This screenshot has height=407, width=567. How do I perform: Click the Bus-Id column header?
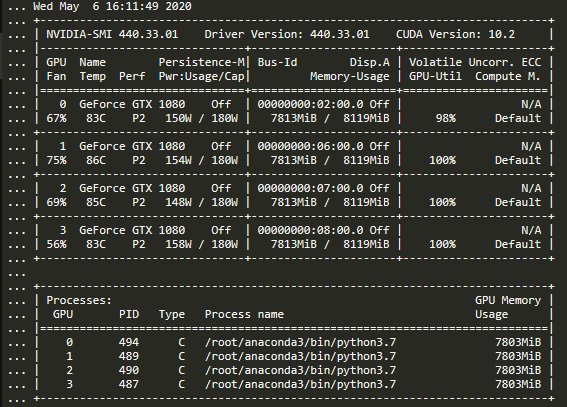pos(277,62)
